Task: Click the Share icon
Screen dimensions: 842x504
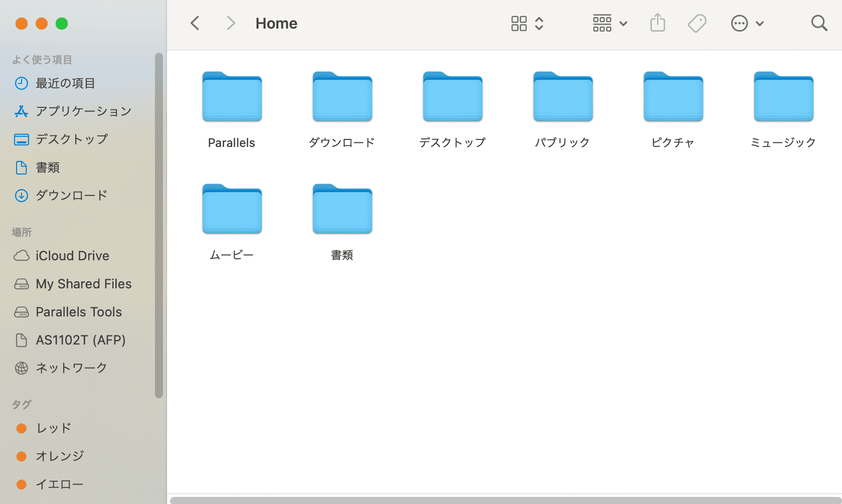Action: [657, 23]
